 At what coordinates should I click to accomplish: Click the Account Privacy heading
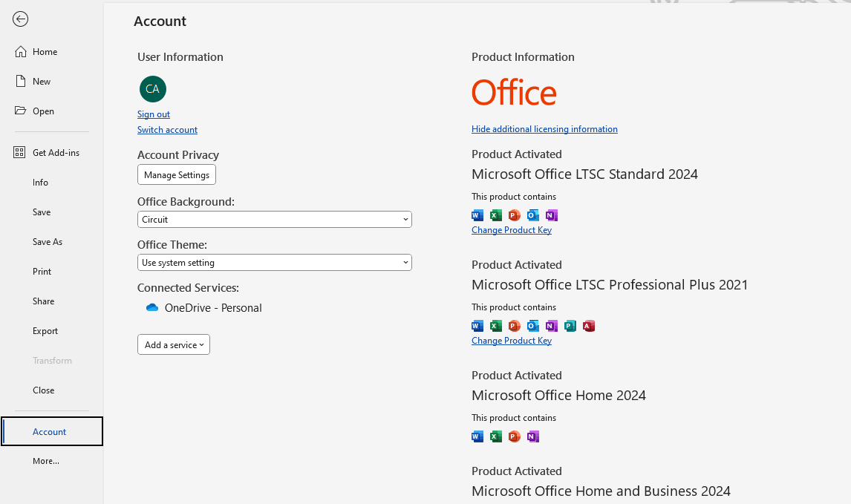pyautogui.click(x=178, y=155)
